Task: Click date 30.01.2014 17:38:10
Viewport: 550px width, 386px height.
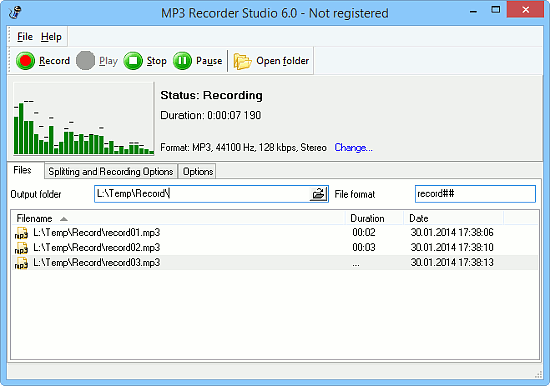Action: (452, 248)
